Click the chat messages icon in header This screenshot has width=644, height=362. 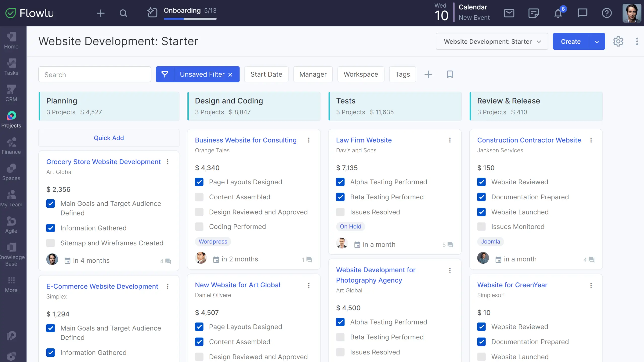582,13
